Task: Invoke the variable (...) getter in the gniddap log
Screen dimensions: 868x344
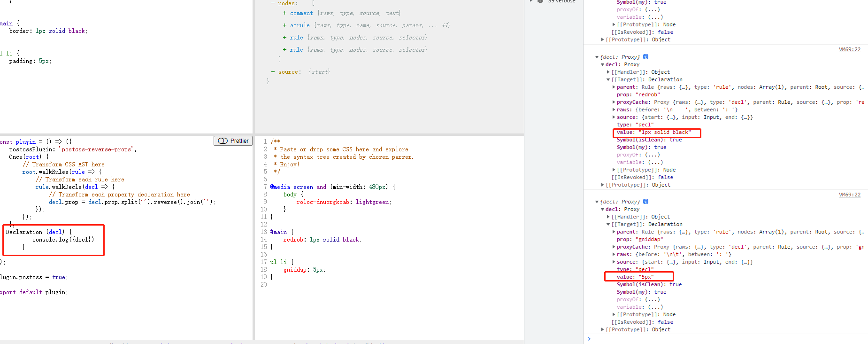Action: coord(655,307)
